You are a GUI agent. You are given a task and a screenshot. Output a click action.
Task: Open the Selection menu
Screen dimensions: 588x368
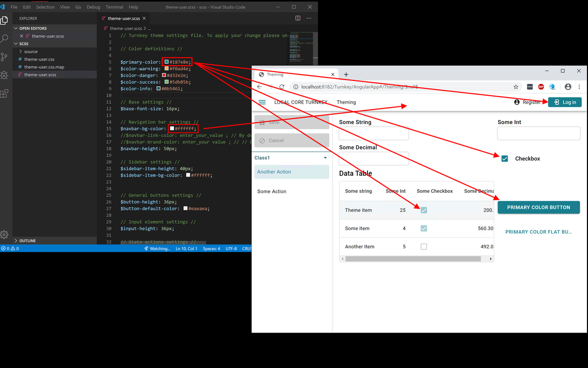(46, 7)
